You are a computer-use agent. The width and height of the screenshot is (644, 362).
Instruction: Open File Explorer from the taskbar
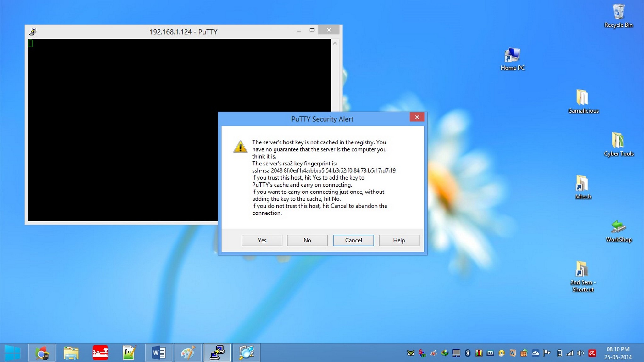[x=71, y=353]
